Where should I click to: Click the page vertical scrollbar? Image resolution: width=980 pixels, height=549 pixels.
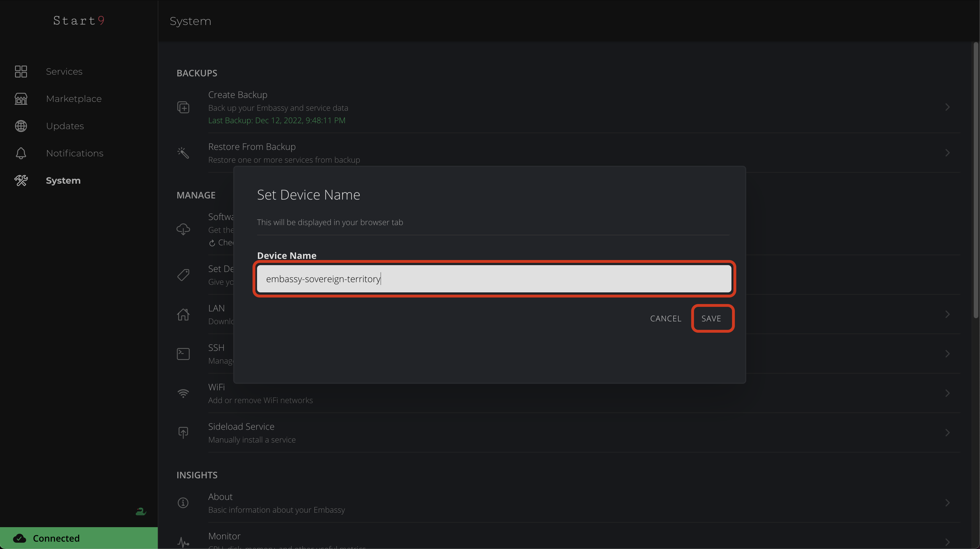(976, 179)
